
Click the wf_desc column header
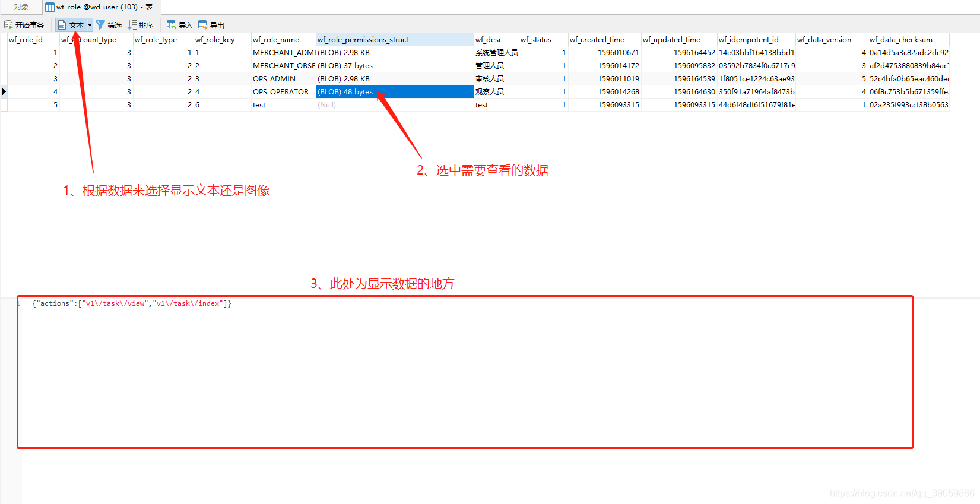(496, 40)
